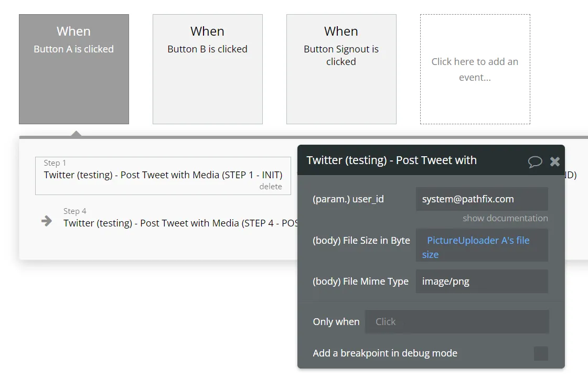Click the Add a breakpoint label text
Viewport: 588px width, 389px height.
point(385,353)
